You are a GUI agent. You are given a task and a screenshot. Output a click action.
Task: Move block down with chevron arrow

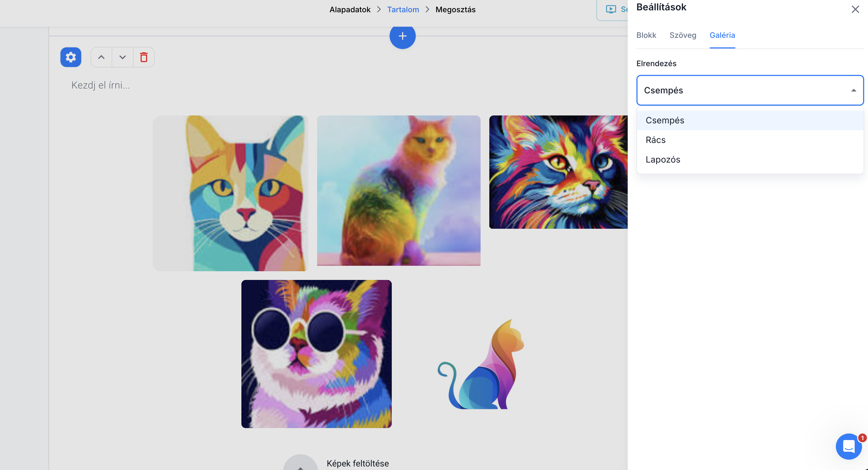[x=122, y=57]
